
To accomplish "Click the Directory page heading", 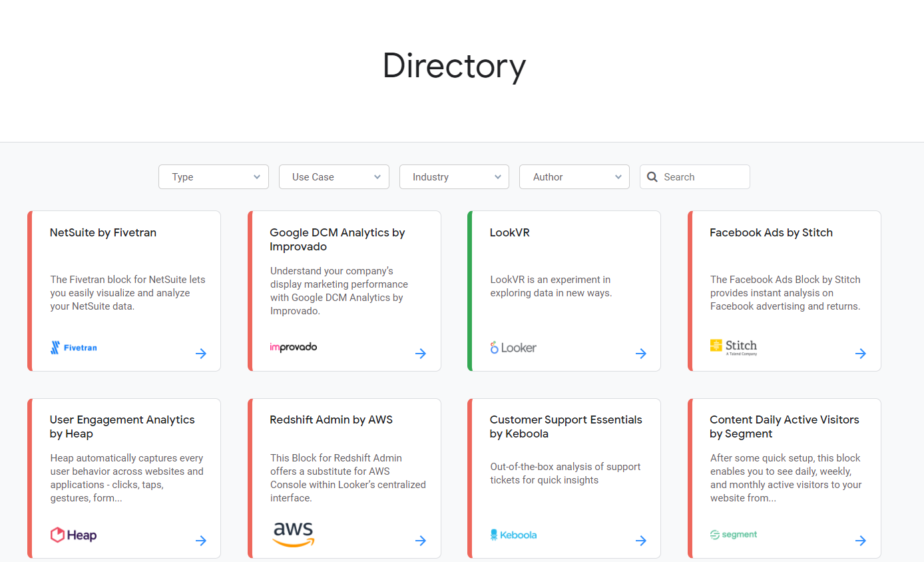I will tap(454, 65).
